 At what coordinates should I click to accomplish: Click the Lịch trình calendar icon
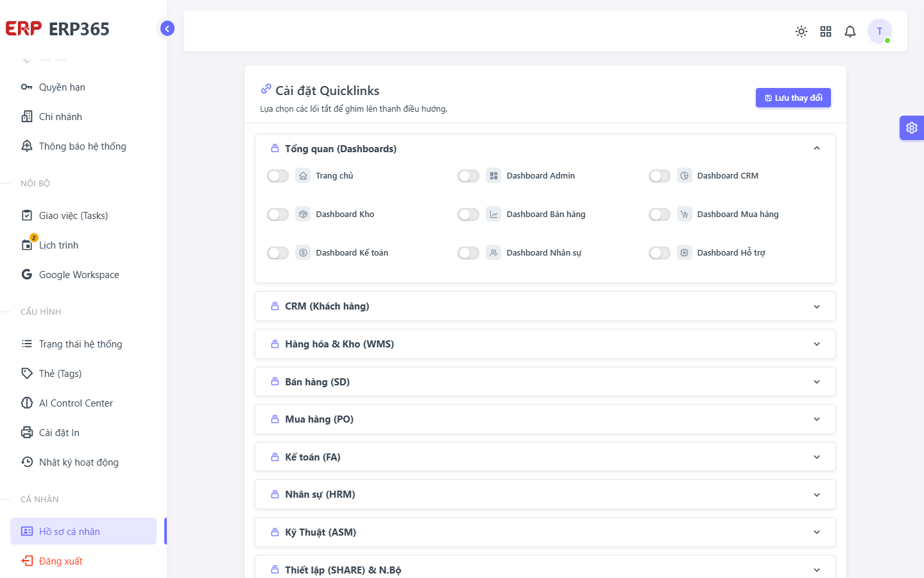(27, 245)
